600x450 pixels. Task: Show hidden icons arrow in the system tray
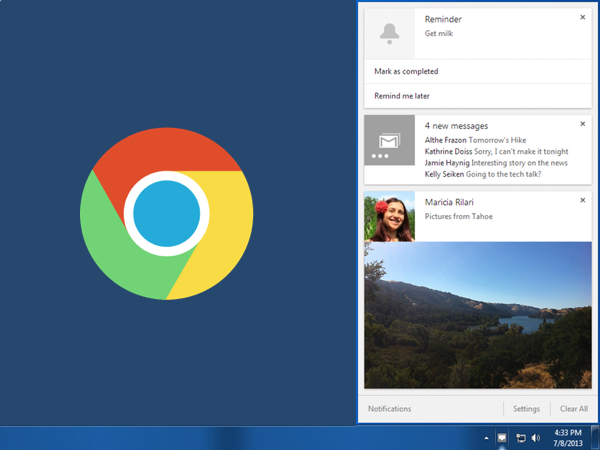click(486, 438)
